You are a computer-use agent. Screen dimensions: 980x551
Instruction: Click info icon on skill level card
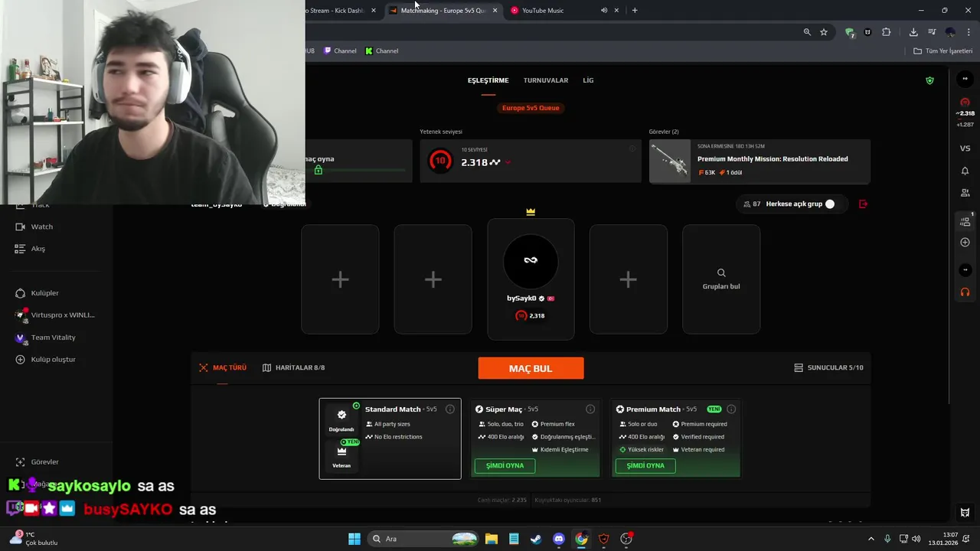coord(632,148)
